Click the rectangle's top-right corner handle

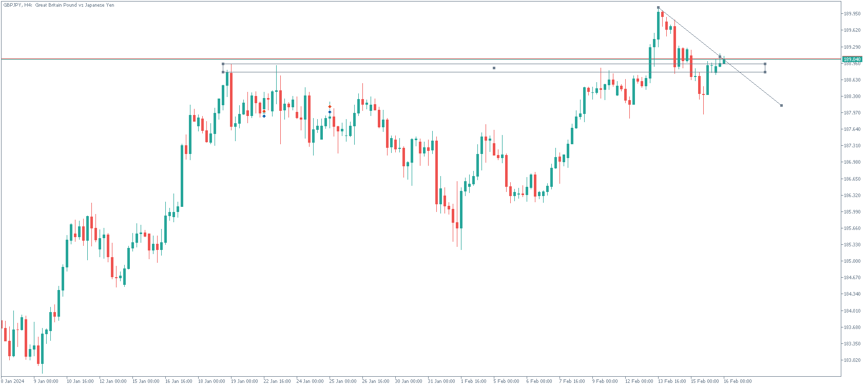pos(765,64)
